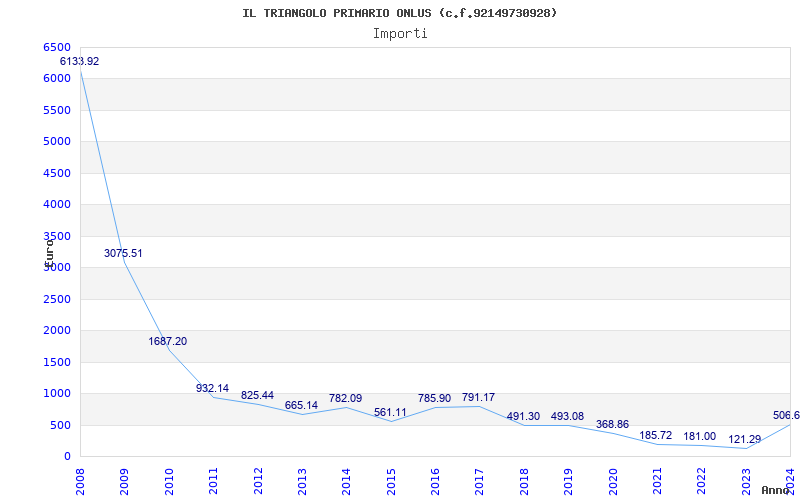The image size is (800, 500).
Task: Select the data label 791.17
Action: click(x=479, y=397)
